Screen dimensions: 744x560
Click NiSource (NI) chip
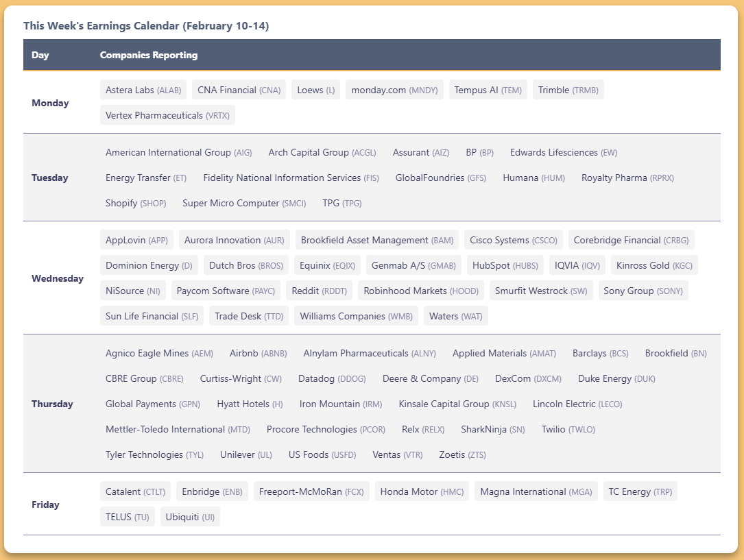pos(133,291)
